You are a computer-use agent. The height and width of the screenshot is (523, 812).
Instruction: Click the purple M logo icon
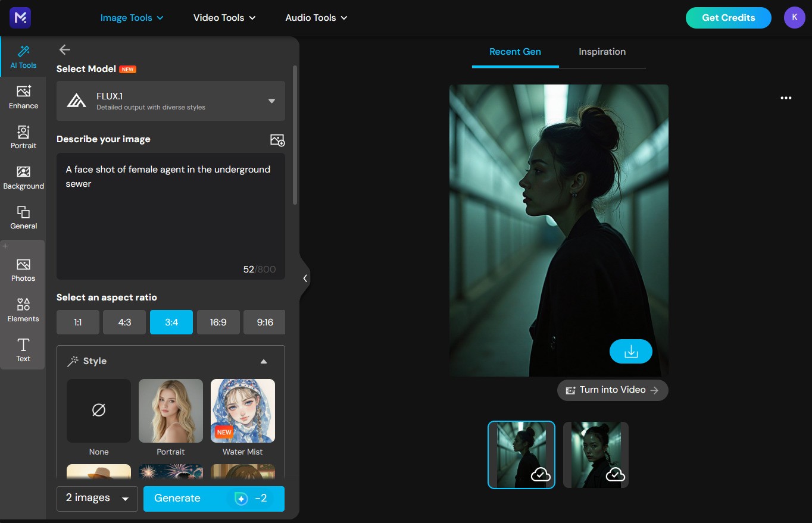point(20,18)
